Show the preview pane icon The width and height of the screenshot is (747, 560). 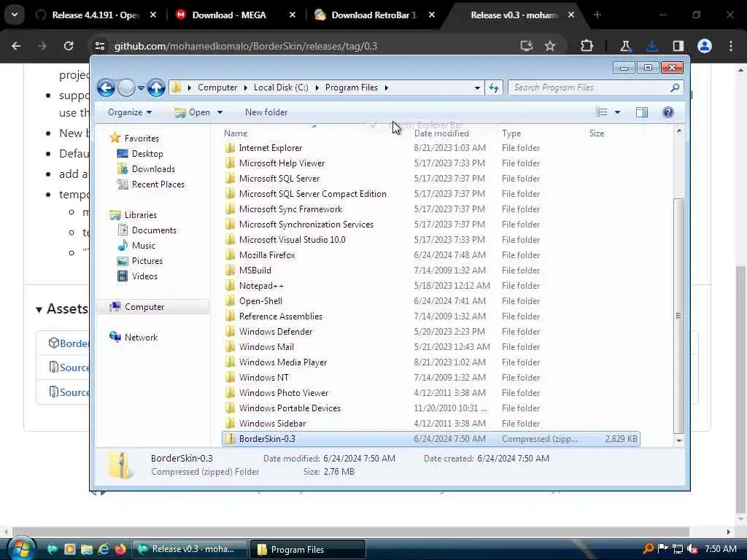click(642, 112)
